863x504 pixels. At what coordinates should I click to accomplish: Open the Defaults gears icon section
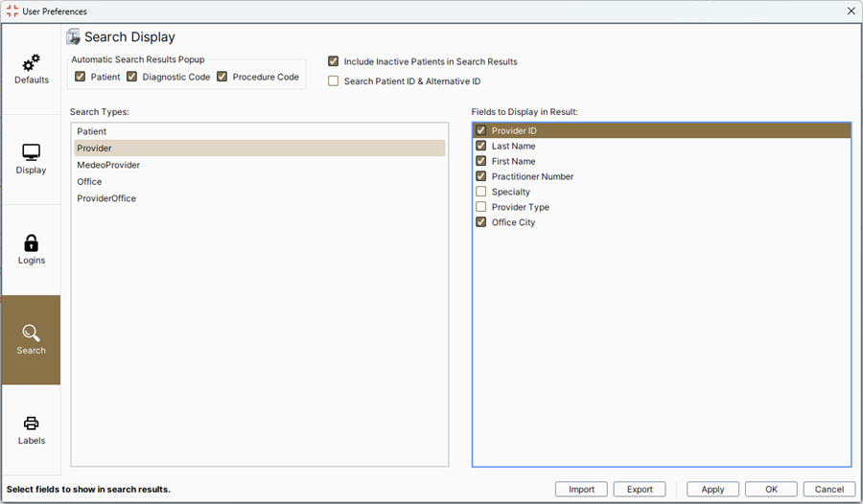point(31,63)
